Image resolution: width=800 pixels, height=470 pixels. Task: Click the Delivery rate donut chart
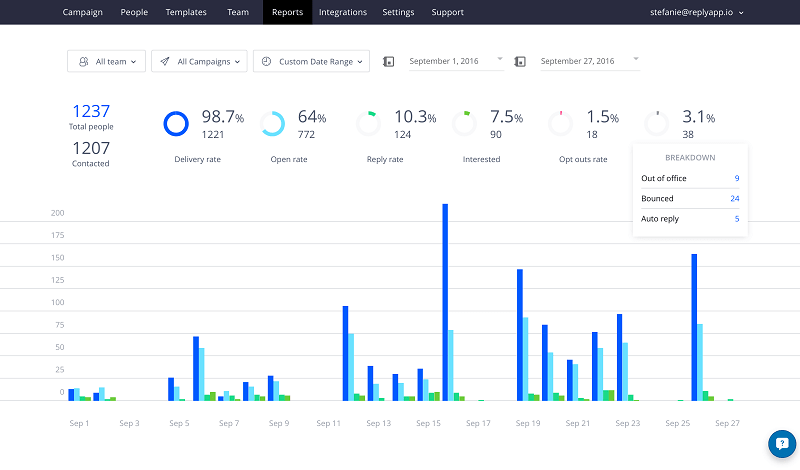176,123
